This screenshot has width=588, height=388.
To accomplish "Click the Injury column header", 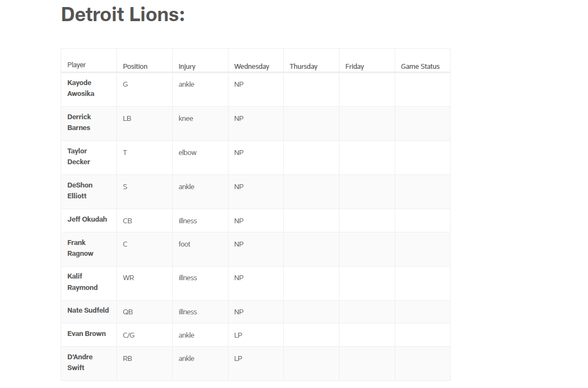I will click(187, 67).
